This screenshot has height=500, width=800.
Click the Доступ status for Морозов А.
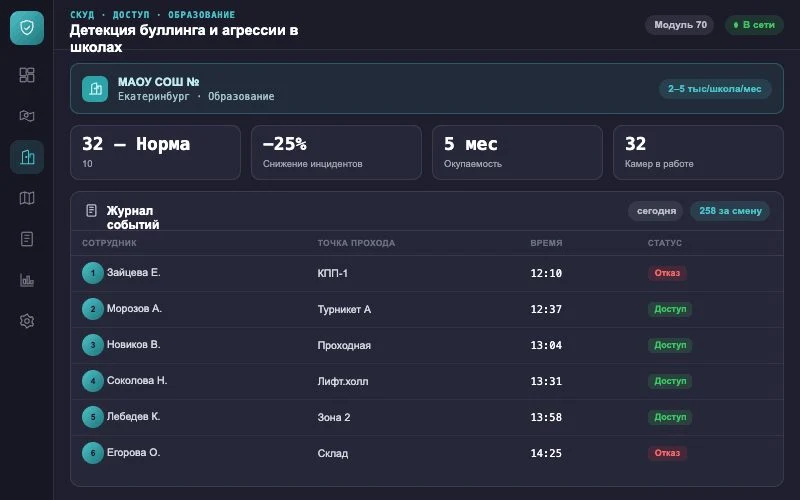coord(670,309)
